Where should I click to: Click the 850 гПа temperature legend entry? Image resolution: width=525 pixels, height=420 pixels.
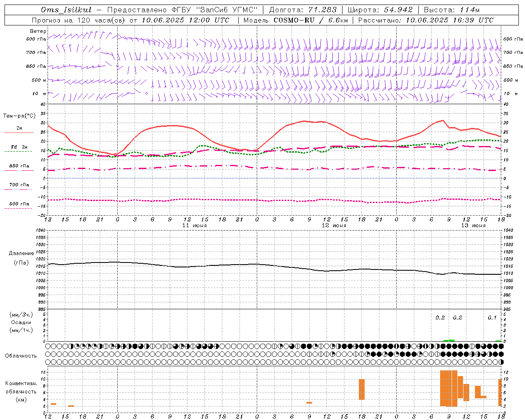pos(19,168)
